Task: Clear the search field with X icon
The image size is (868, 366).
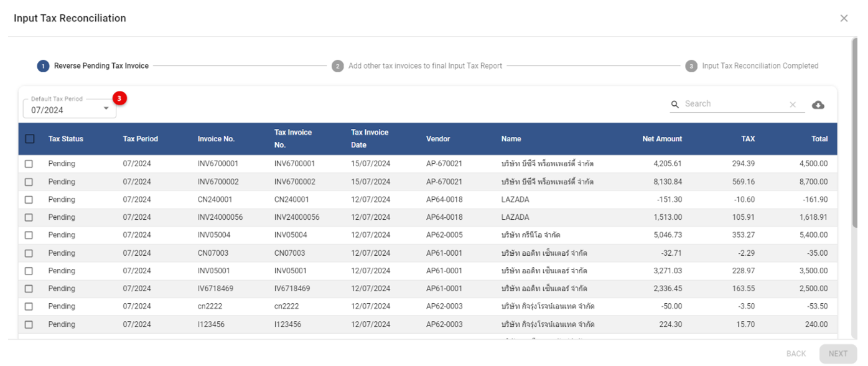Action: [x=793, y=105]
